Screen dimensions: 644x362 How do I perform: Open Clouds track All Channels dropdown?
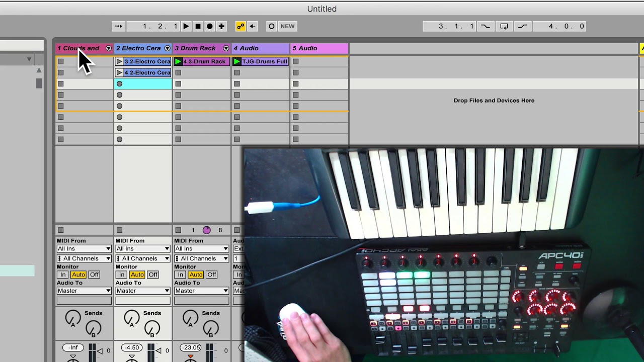[x=84, y=258]
